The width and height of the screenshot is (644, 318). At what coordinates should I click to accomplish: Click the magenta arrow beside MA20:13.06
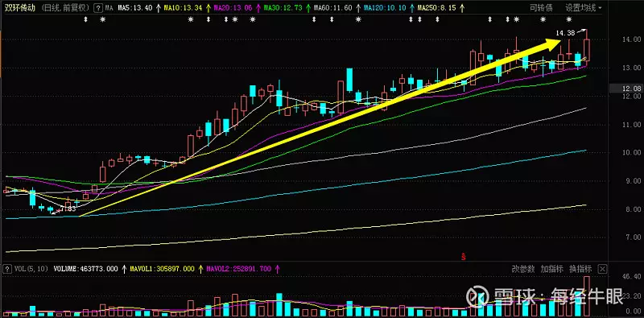tap(258, 8)
